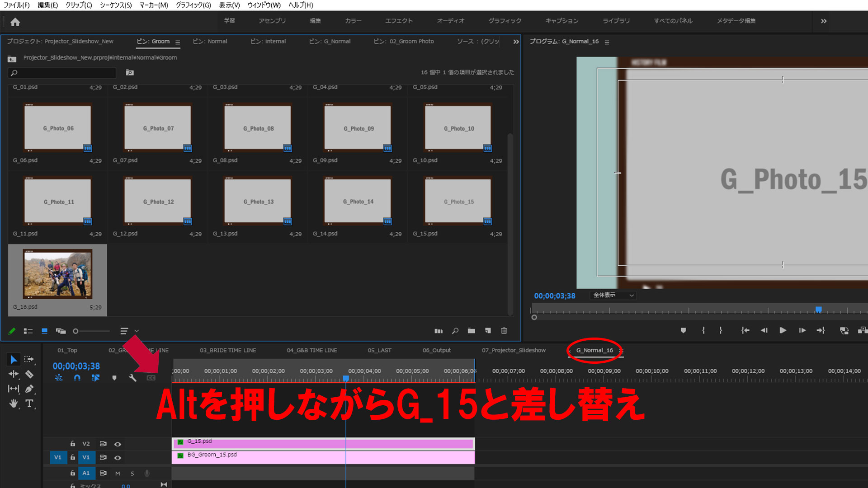
Task: Solo the A1 audio track
Action: [132, 474]
